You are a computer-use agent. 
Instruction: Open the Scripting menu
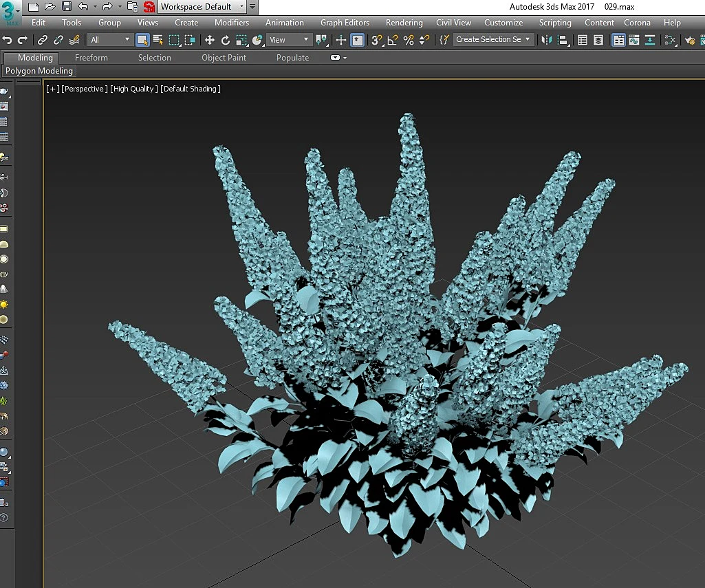[555, 23]
